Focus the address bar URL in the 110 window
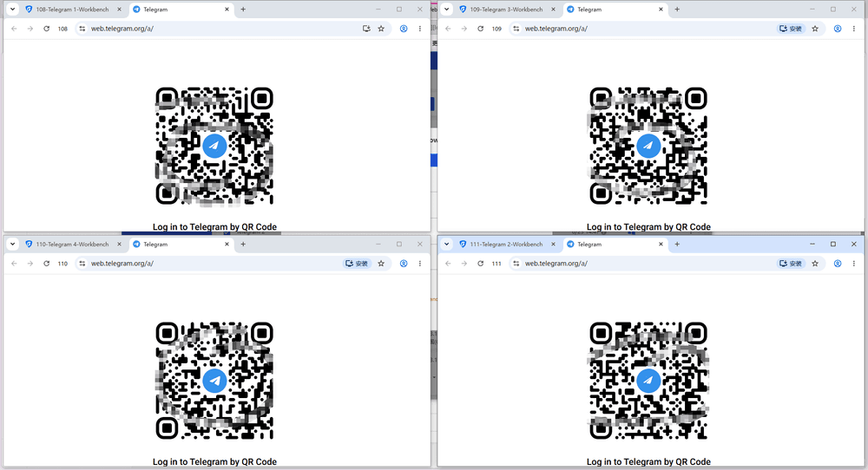This screenshot has width=868, height=470. [122, 264]
